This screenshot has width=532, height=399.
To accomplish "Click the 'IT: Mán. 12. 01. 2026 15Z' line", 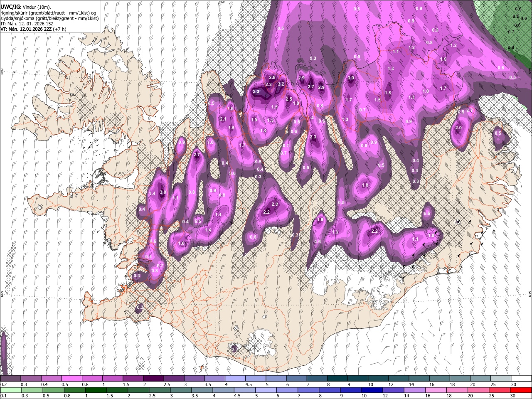I will coord(27,24).
